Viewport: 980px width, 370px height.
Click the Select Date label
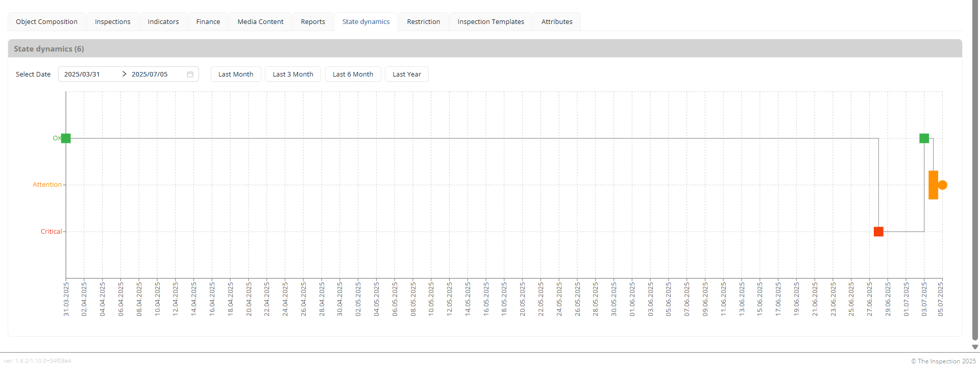(33, 75)
